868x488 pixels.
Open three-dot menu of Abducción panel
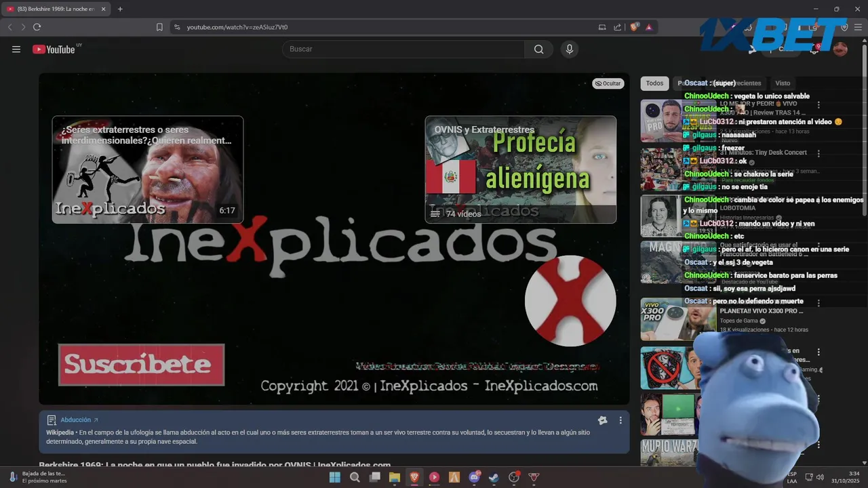tap(620, 420)
